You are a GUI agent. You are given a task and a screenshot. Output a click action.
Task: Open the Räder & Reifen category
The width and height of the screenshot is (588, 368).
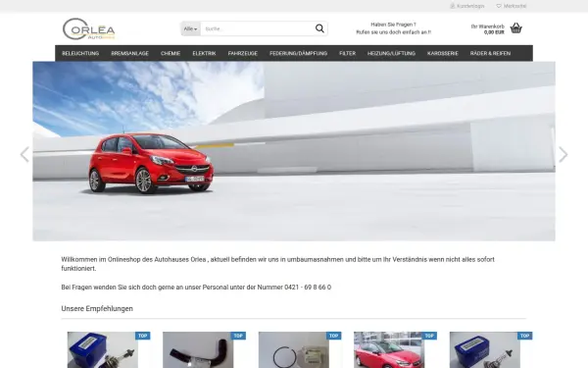tap(490, 53)
